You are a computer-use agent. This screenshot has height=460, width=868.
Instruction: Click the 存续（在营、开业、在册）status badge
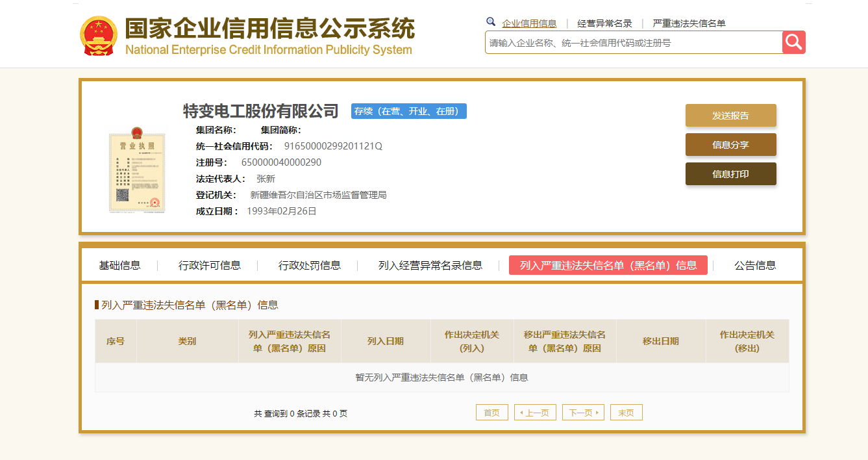point(409,111)
